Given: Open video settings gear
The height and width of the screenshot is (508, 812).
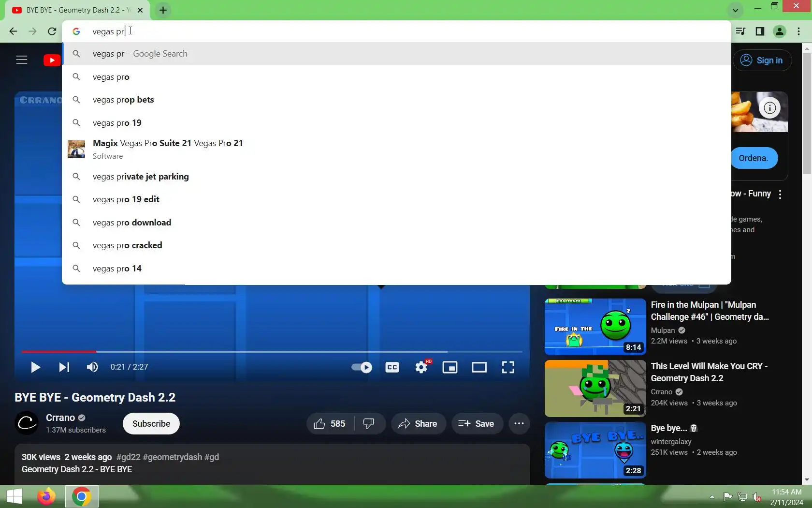Looking at the screenshot, I should point(421,367).
